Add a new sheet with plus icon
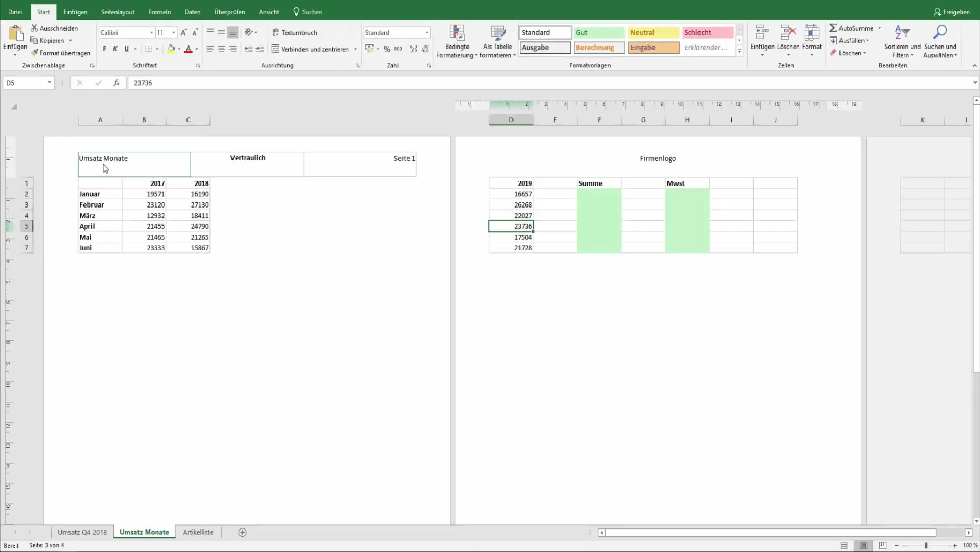Image resolution: width=980 pixels, height=552 pixels. 243,532
